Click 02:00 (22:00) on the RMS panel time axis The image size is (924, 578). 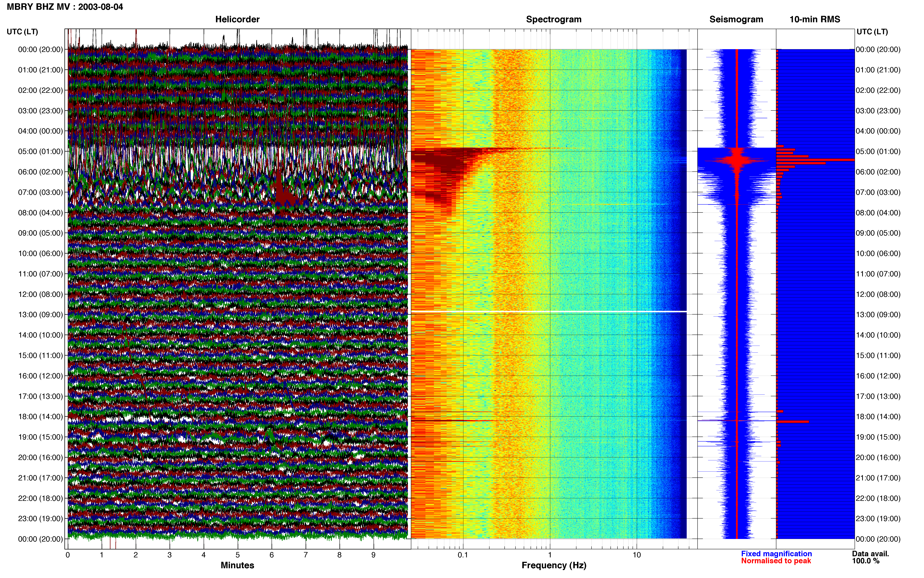click(878, 90)
